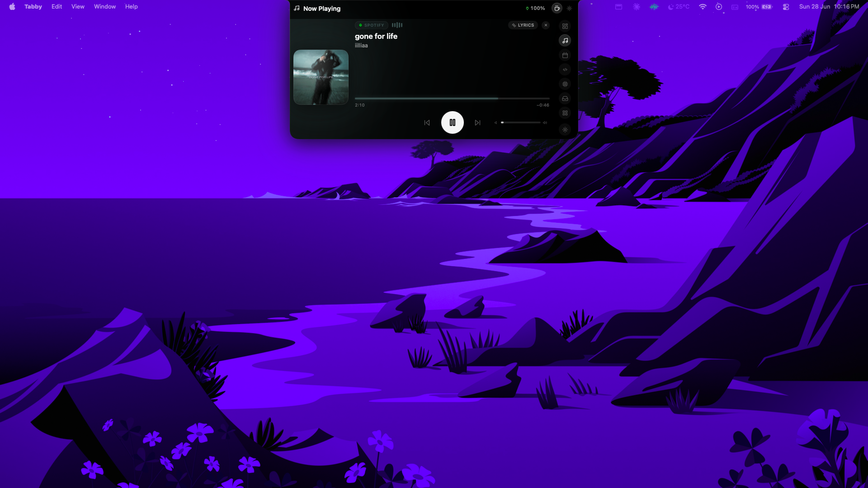
Task: Click the starburst menu bar icon
Action: point(637,7)
